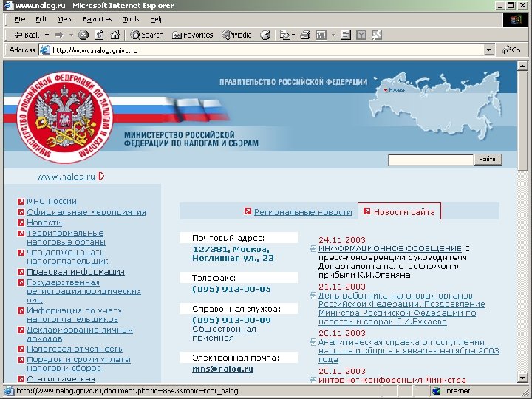Click the Back arrow toolbar button
532x399 pixels.
27,35
